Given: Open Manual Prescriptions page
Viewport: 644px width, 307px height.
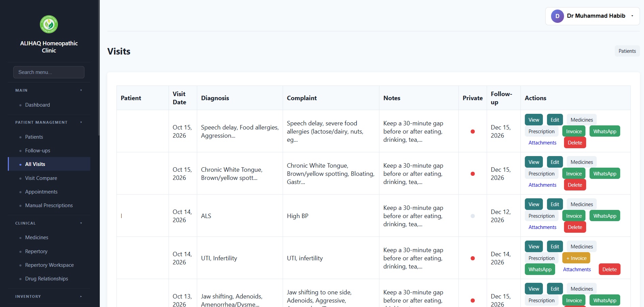Looking at the screenshot, I should tap(49, 205).
